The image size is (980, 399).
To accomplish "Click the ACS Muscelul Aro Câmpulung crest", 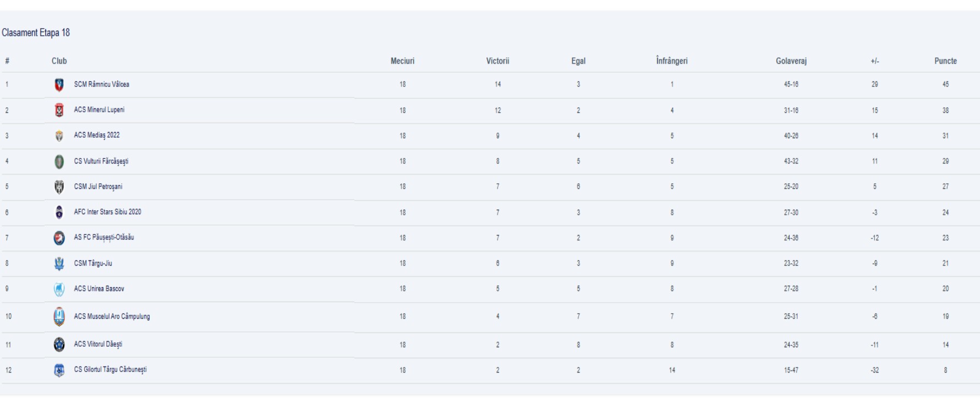I will click(x=59, y=316).
